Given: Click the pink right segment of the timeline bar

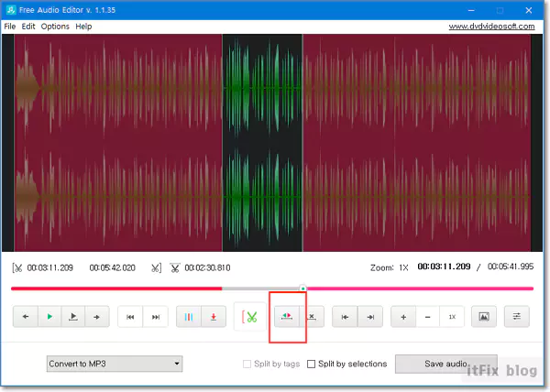Looking at the screenshot, I should click(x=420, y=289).
